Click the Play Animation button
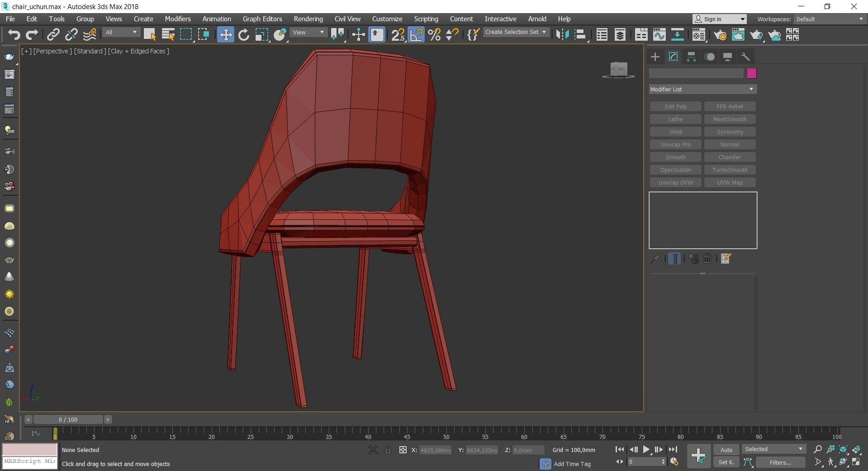The width and height of the screenshot is (868, 471). point(646,449)
